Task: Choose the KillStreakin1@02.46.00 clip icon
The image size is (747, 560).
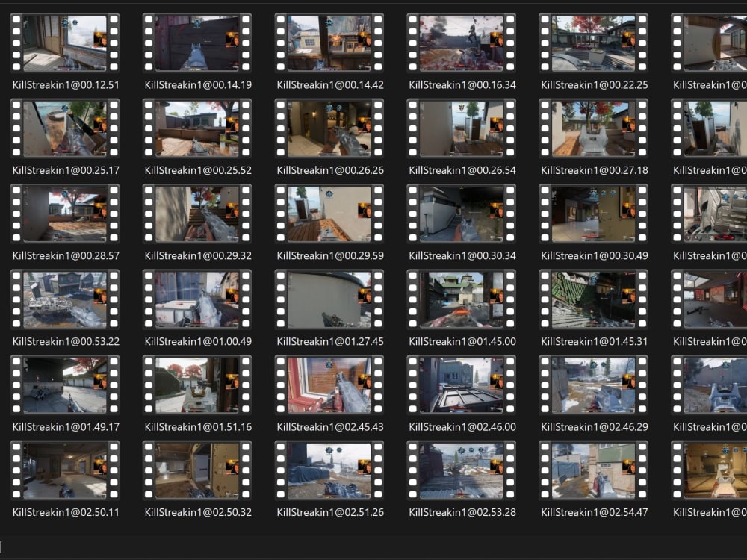Action: 461,385
